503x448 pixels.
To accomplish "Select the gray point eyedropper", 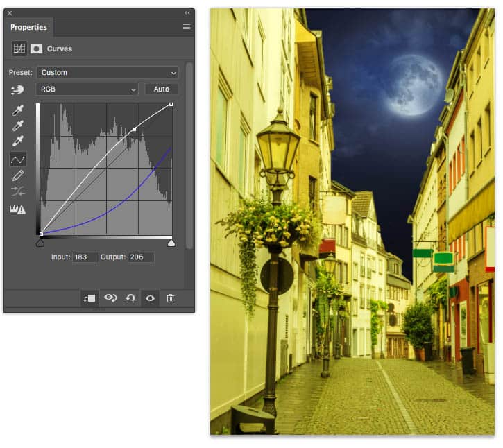I will 17,126.
